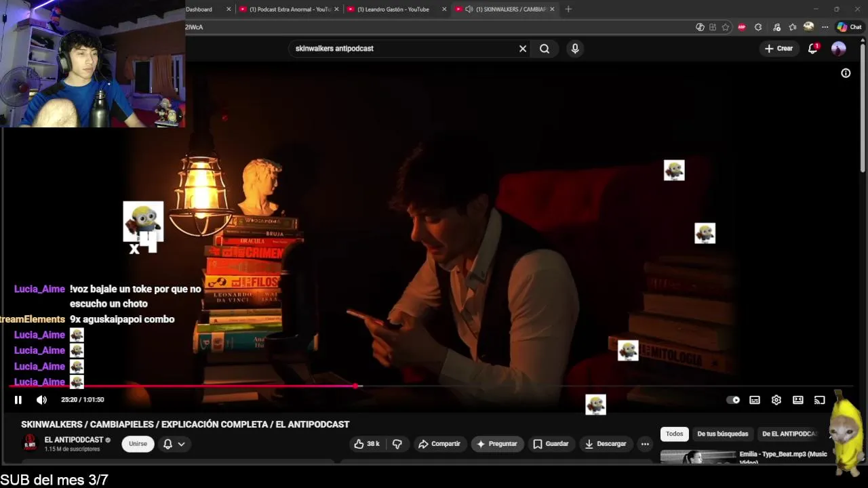Viewport: 868px width, 488px height.
Task: Click the 25:20 / 1:01:50 time display
Action: 83,400
